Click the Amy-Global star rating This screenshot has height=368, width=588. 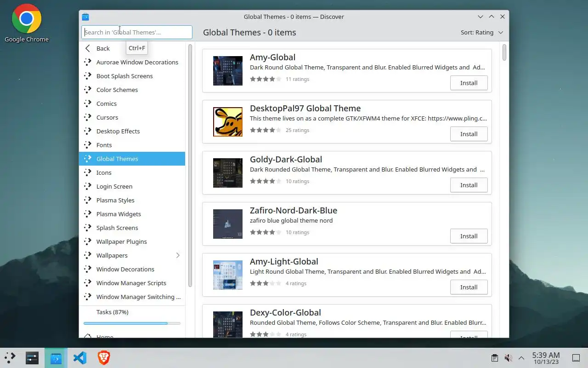pos(266,79)
